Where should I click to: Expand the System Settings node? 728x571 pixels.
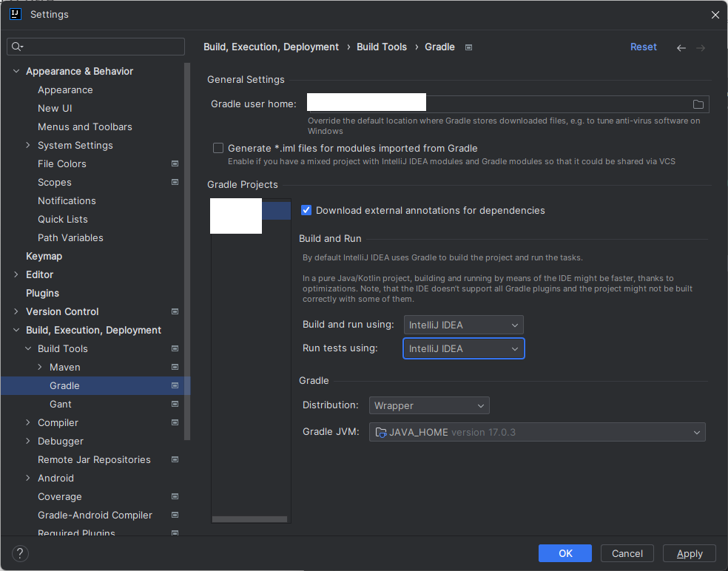pyautogui.click(x=28, y=145)
